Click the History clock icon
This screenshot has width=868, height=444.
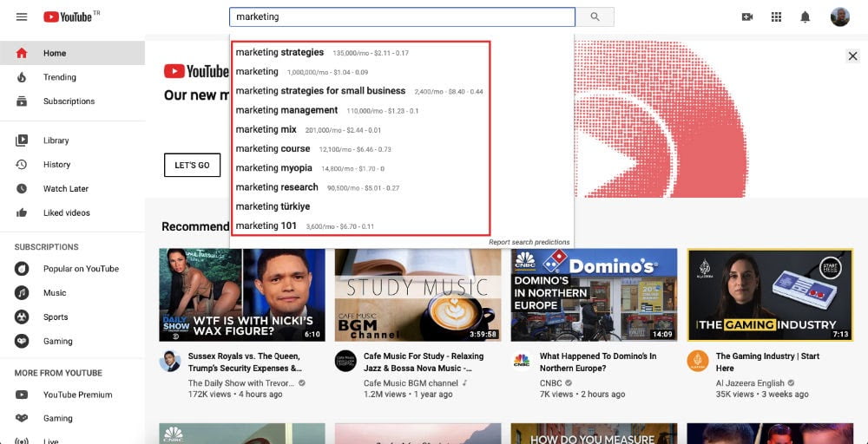(22, 164)
